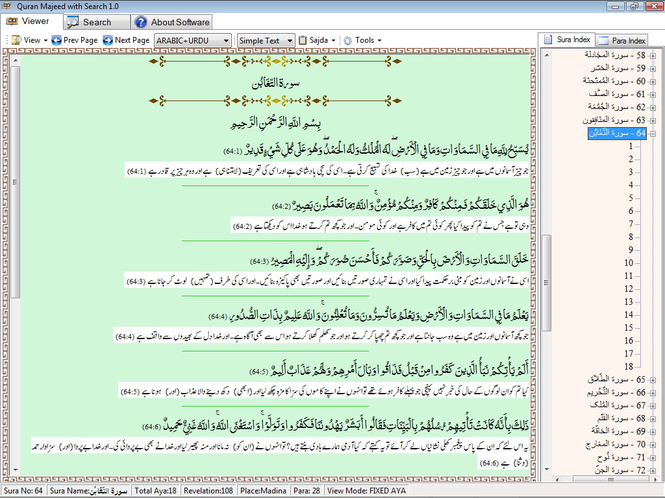665x498 pixels.
Task: Click the Next Page arrow icon
Action: pyautogui.click(x=108, y=40)
